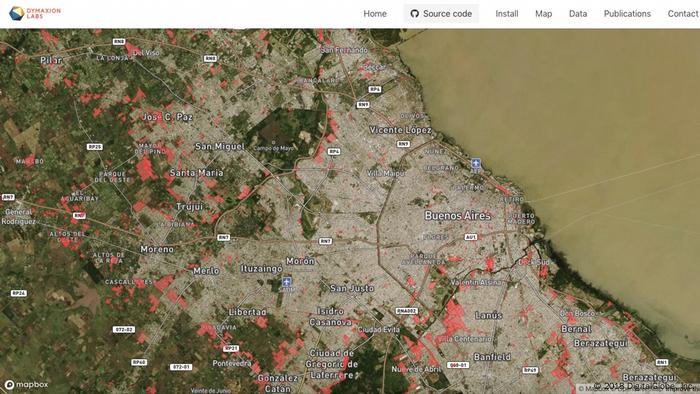Click the AU1 highway shield
The image size is (700, 394).
coord(471,237)
